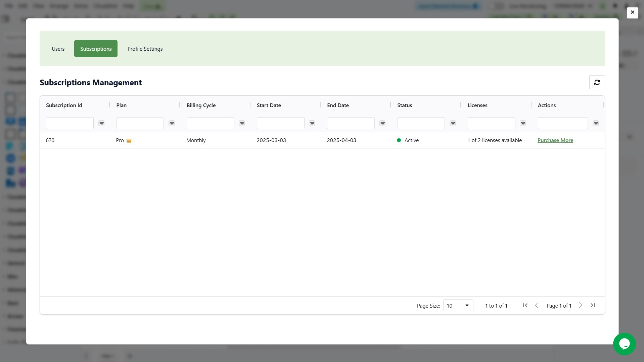Image resolution: width=644 pixels, height=362 pixels.
Task: Sort by Plan column header
Action: [121, 105]
